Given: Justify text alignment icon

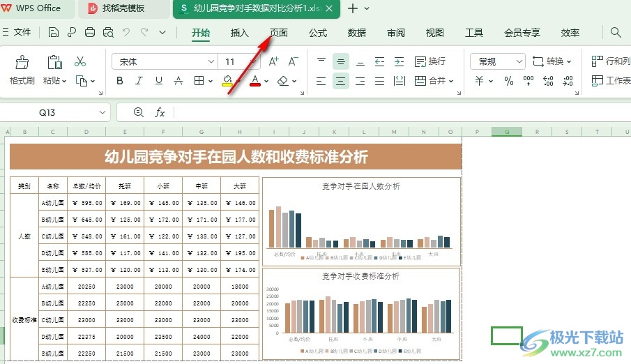Looking at the screenshot, I should [379, 81].
